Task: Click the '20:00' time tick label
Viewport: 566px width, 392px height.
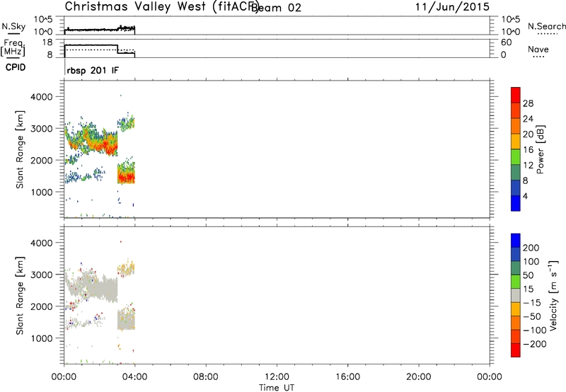Action: pos(419,377)
